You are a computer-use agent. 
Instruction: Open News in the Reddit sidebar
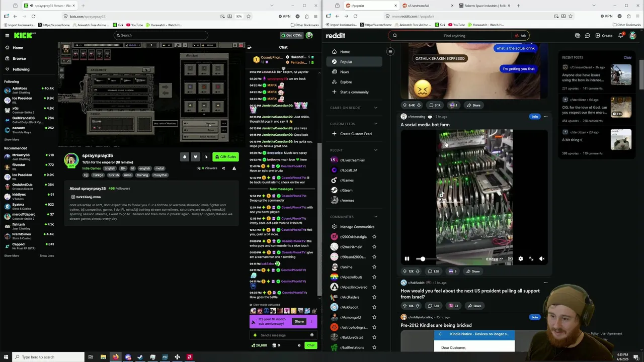coord(355,72)
